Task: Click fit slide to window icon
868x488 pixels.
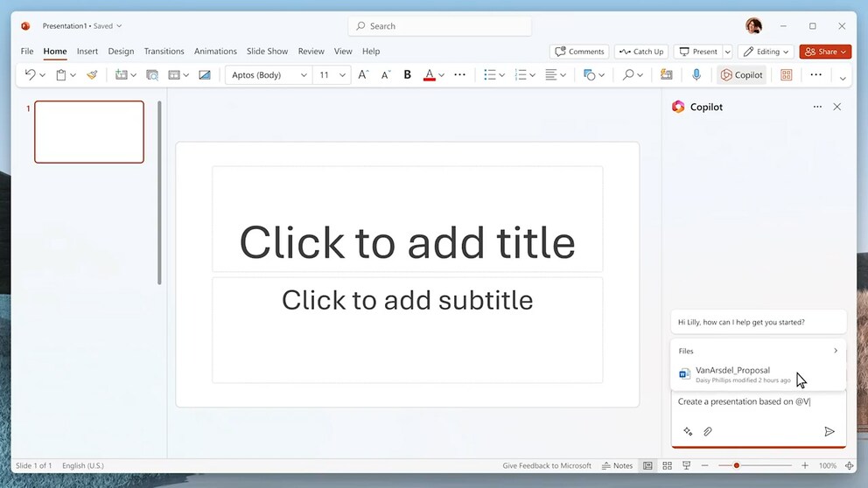Action: pos(849,466)
